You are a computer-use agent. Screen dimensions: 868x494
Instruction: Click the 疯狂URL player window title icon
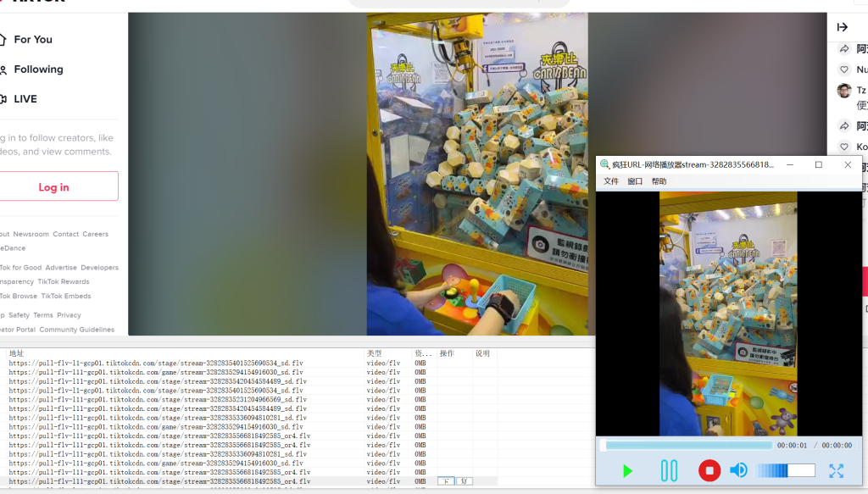click(604, 164)
